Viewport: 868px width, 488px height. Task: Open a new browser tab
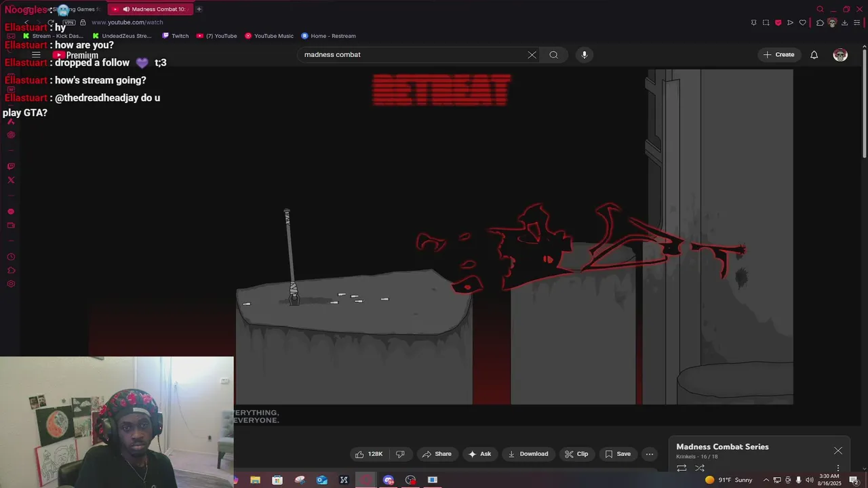click(199, 9)
